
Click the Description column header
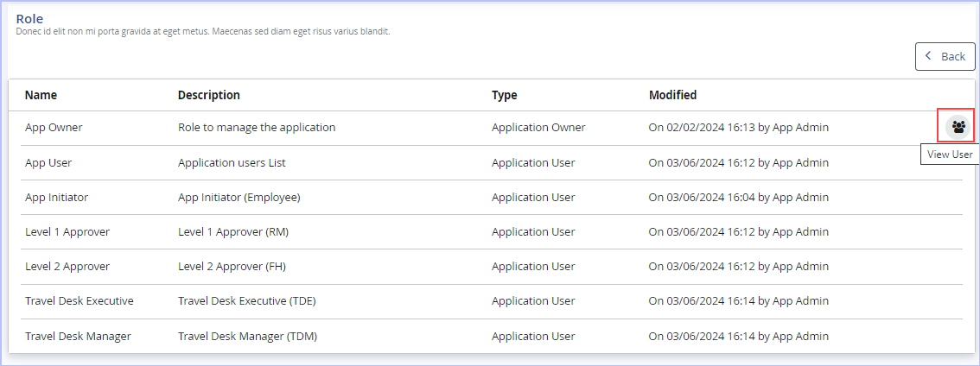point(209,95)
